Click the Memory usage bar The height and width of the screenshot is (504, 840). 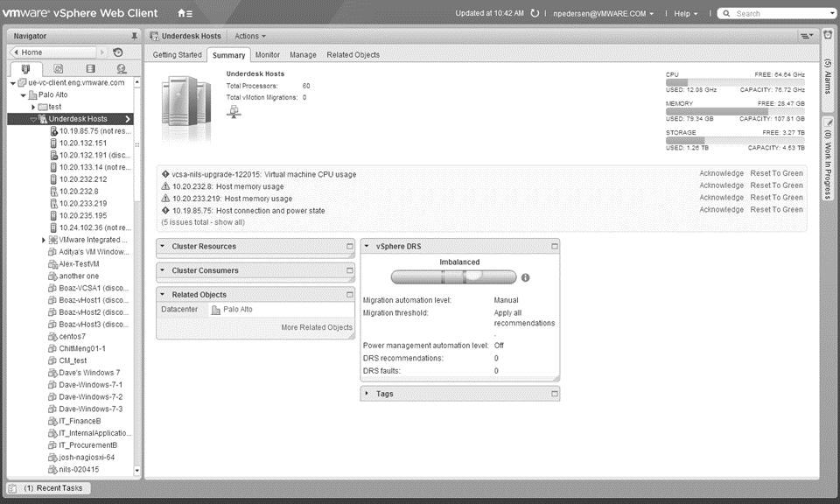click(x=735, y=111)
